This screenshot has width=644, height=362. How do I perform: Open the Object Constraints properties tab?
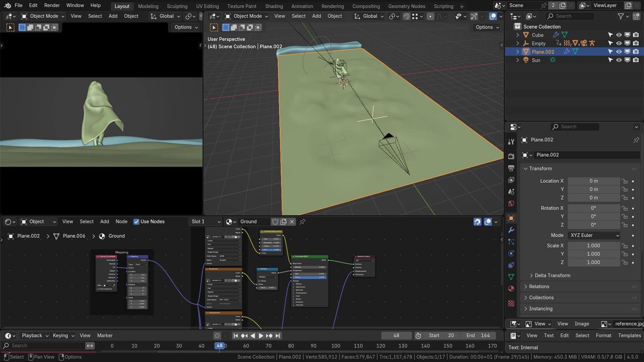tap(511, 265)
